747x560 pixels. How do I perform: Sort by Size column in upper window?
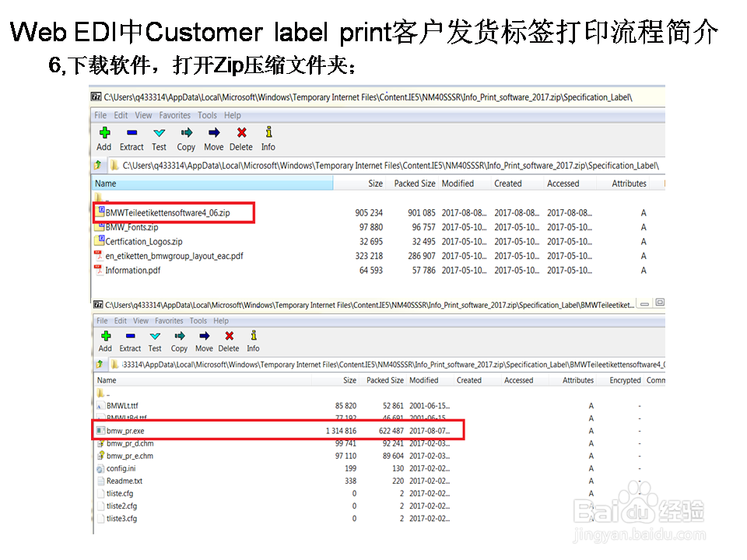(359, 184)
